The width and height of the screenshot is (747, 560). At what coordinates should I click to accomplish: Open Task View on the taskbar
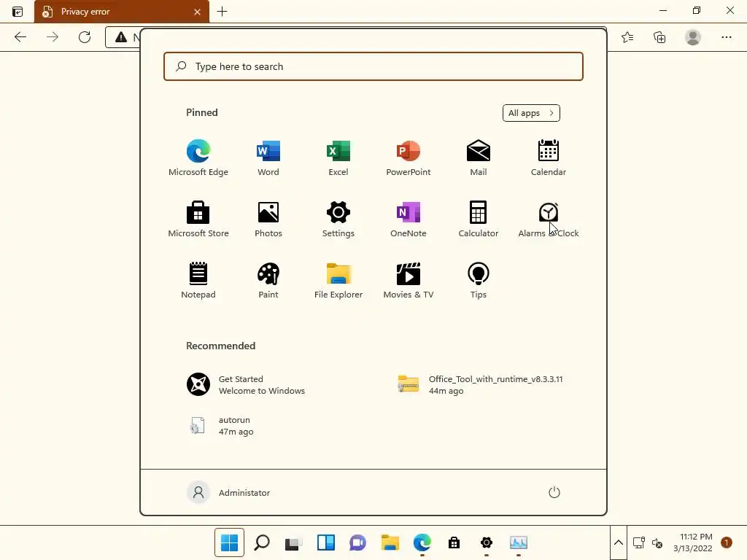(x=293, y=542)
